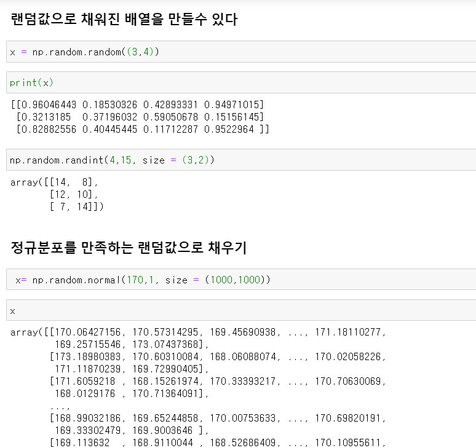Click output value 170.70630069
Screen dimensions: 476x448
tap(347, 381)
